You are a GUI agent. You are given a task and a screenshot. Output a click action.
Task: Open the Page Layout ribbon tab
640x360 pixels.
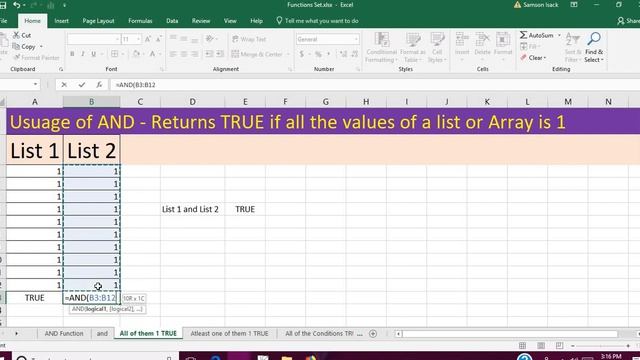point(98,21)
